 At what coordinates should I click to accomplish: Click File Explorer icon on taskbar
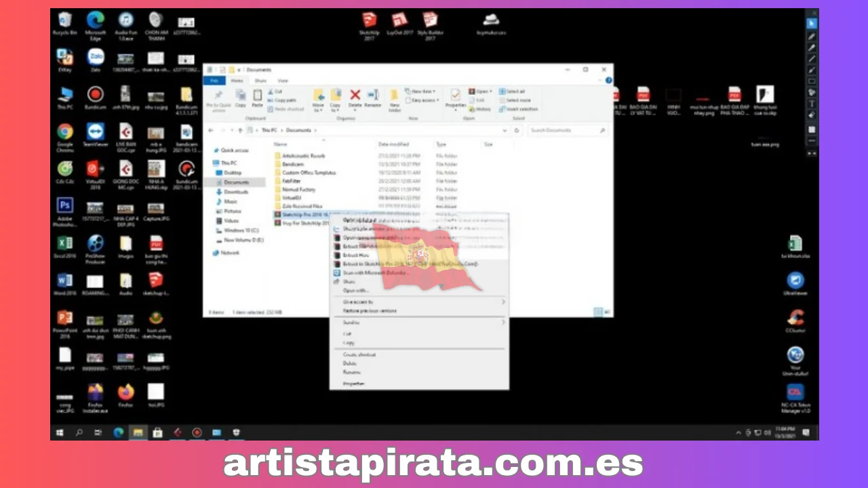click(138, 432)
